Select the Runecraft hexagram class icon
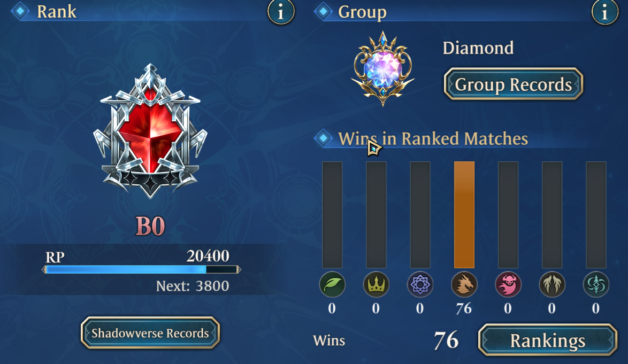The image size is (628, 364). point(420,284)
